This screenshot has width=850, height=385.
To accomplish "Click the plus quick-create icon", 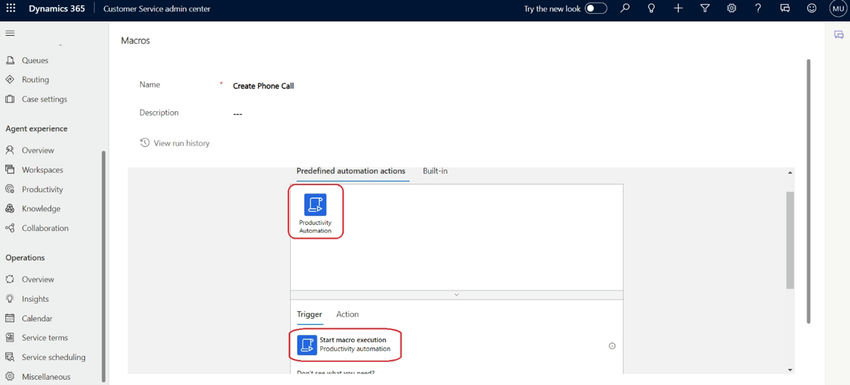I will (x=678, y=9).
